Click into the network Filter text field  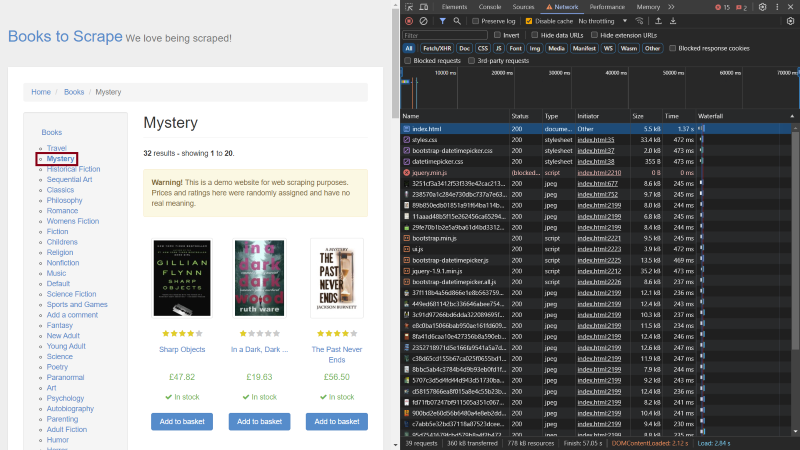coord(445,35)
